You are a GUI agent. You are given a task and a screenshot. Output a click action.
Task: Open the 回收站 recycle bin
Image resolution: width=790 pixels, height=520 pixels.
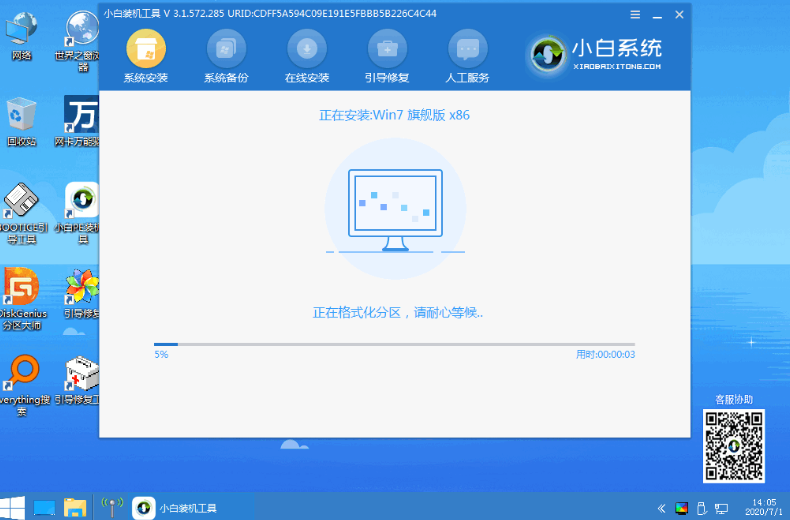[x=21, y=122]
